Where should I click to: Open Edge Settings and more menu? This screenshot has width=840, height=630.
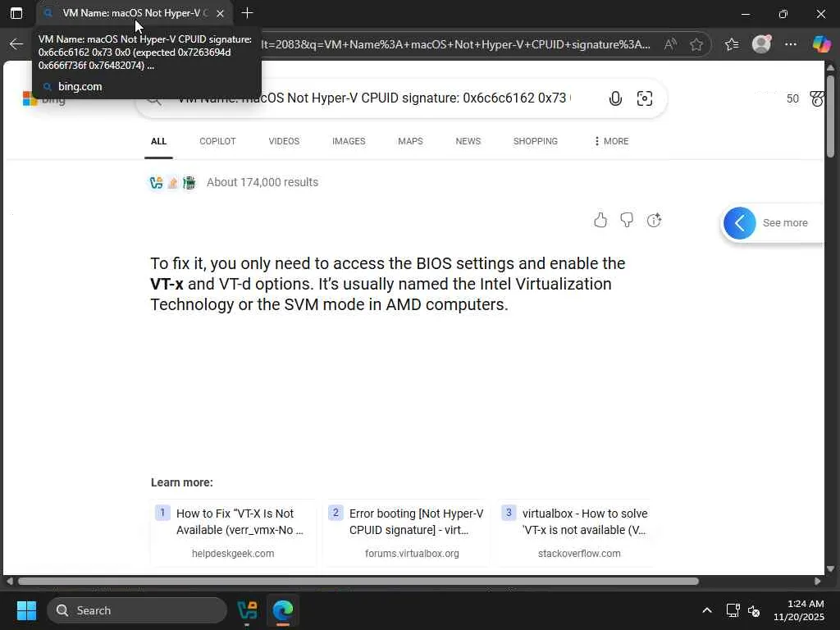click(x=791, y=44)
